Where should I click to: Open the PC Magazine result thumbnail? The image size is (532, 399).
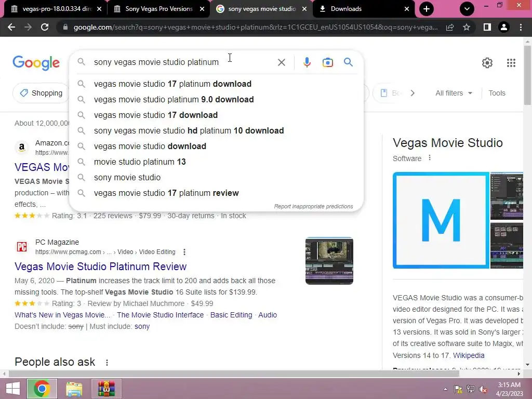[x=329, y=261]
